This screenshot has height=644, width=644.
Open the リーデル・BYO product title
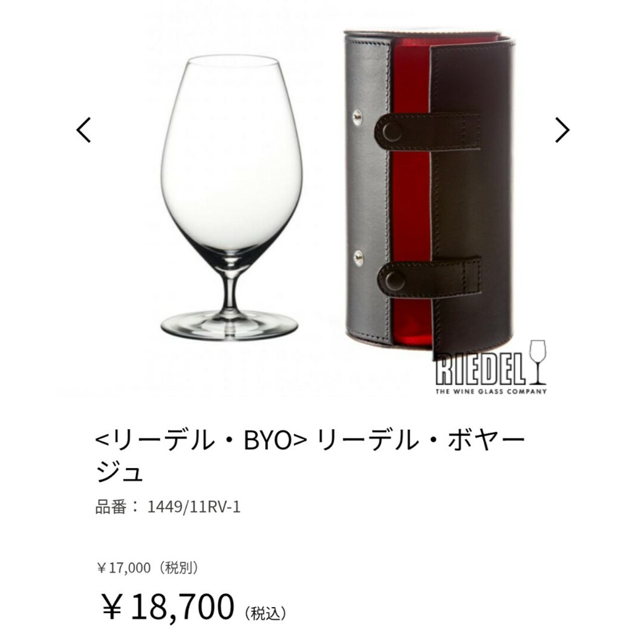[310, 440]
